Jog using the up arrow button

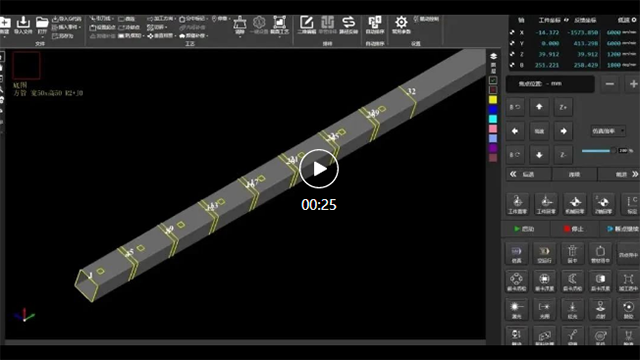(539, 107)
